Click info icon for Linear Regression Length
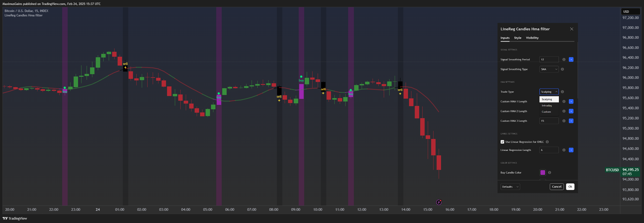644x223 pixels. tap(564, 150)
